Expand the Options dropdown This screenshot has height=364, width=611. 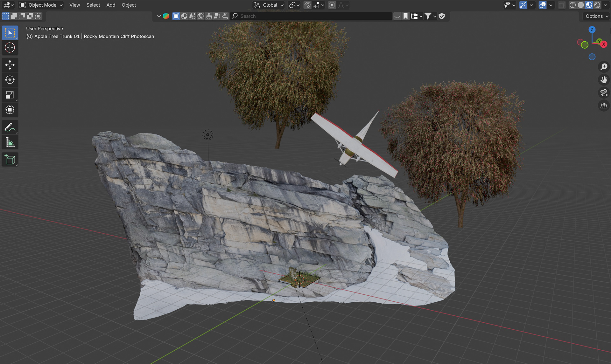pyautogui.click(x=597, y=16)
